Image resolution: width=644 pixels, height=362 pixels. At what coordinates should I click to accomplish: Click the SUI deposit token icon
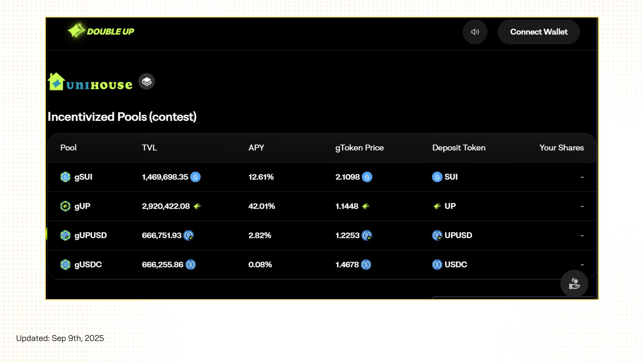[437, 177]
